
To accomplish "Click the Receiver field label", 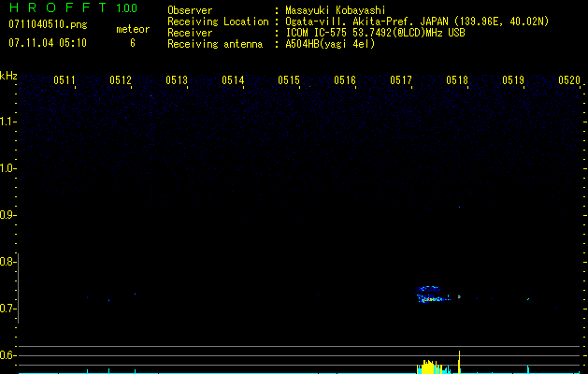I will point(190,33).
